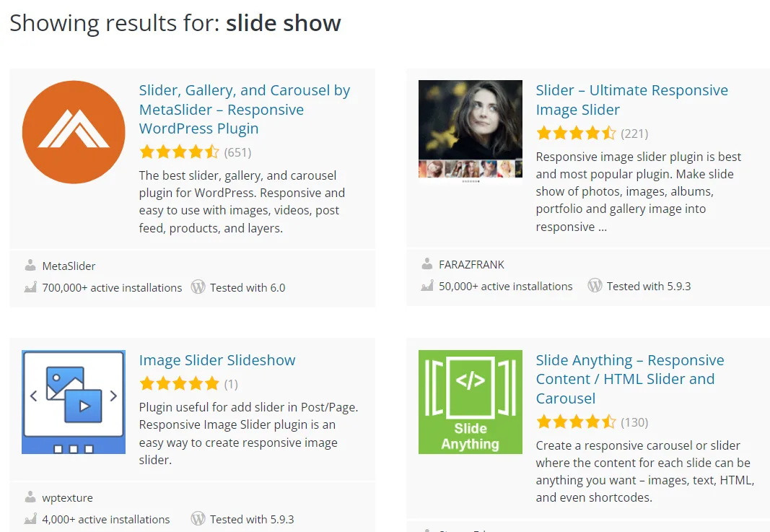The width and height of the screenshot is (770, 532).
Task: Click the Image Slider Slideshow plugin icon
Action: click(74, 402)
